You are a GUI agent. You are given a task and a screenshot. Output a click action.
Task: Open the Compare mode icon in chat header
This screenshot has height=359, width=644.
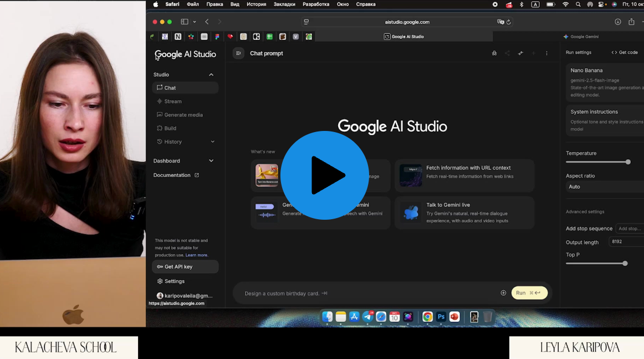[x=520, y=53]
